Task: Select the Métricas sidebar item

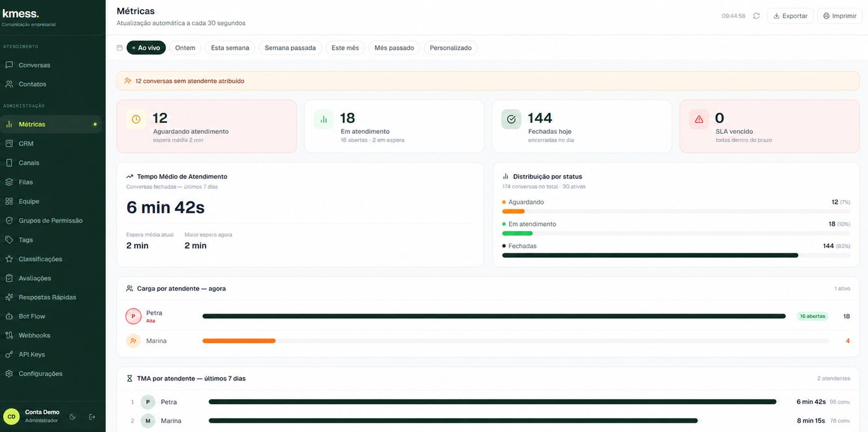Action: (51, 124)
